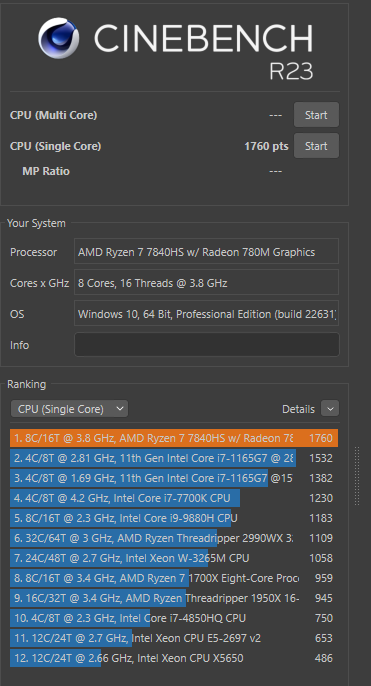
Task: Select ranking row 8 AMD Ryzen 7 1700X
Action: coord(174,578)
